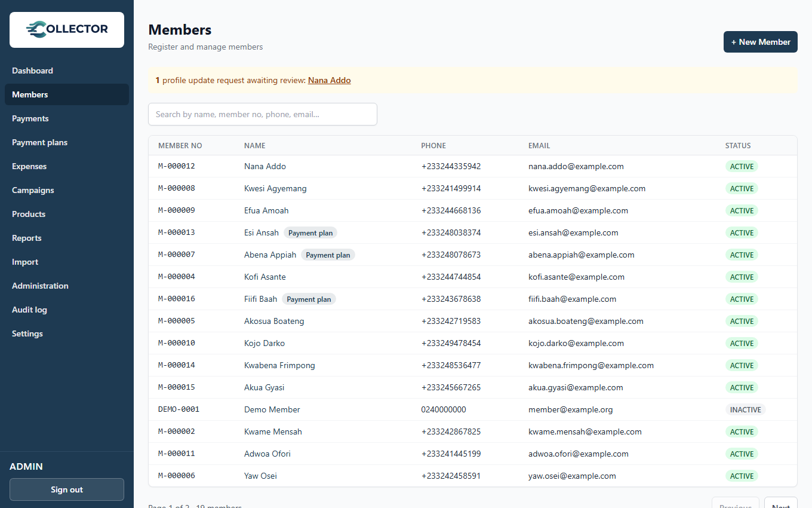The height and width of the screenshot is (508, 812).
Task: Click the Sign out button
Action: 67,489
